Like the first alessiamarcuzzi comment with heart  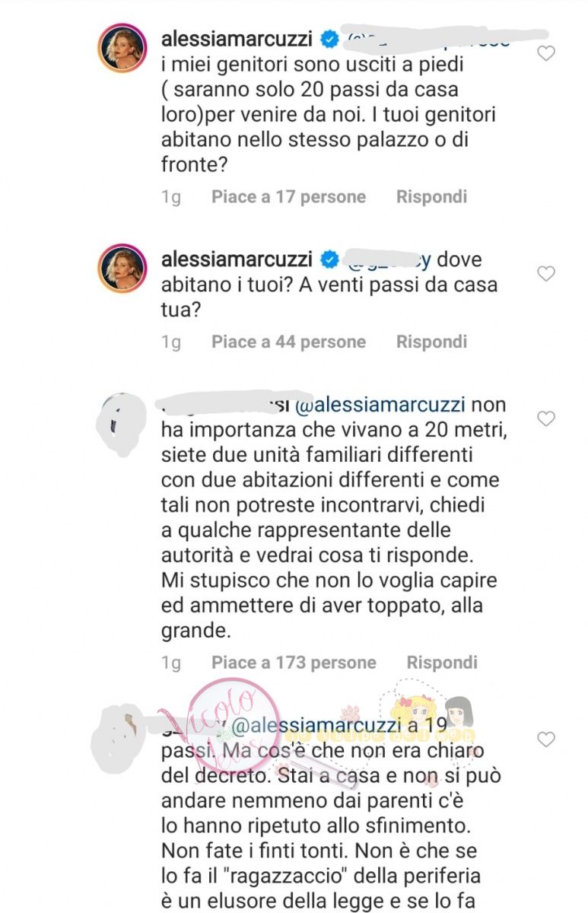[546, 53]
